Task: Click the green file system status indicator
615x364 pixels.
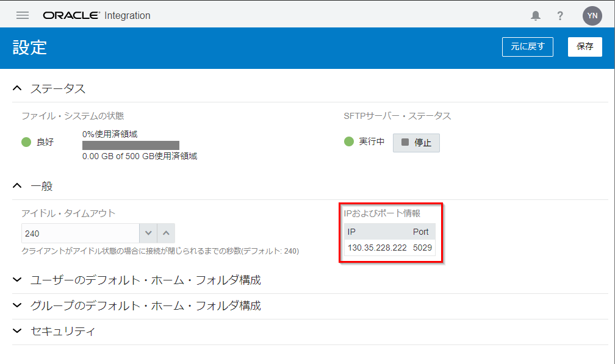Action: (26, 142)
